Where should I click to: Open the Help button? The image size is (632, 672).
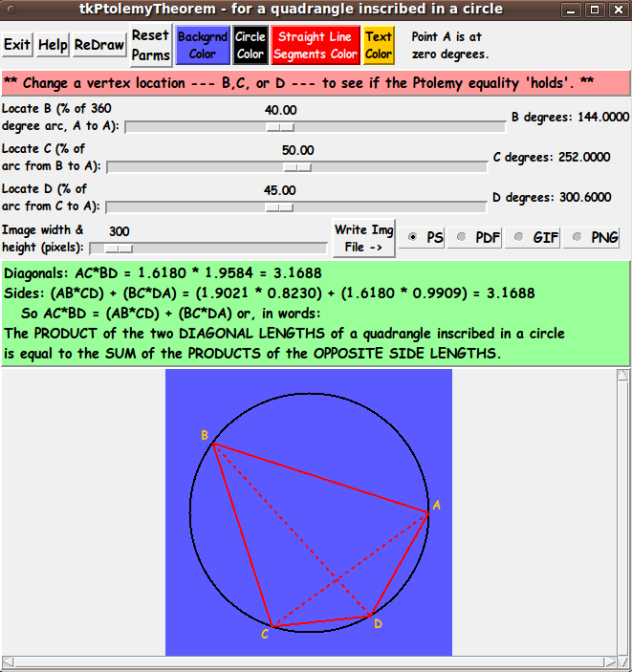53,45
